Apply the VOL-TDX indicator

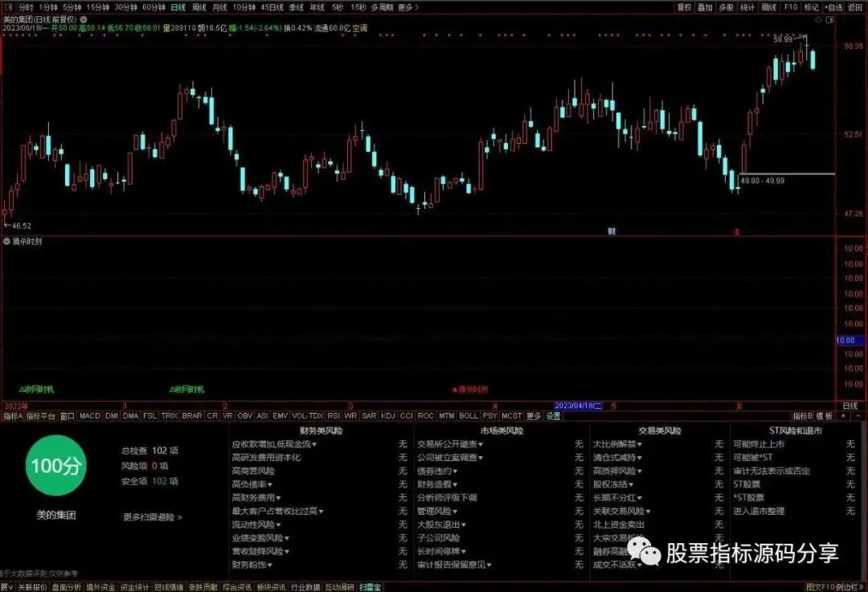point(307,415)
